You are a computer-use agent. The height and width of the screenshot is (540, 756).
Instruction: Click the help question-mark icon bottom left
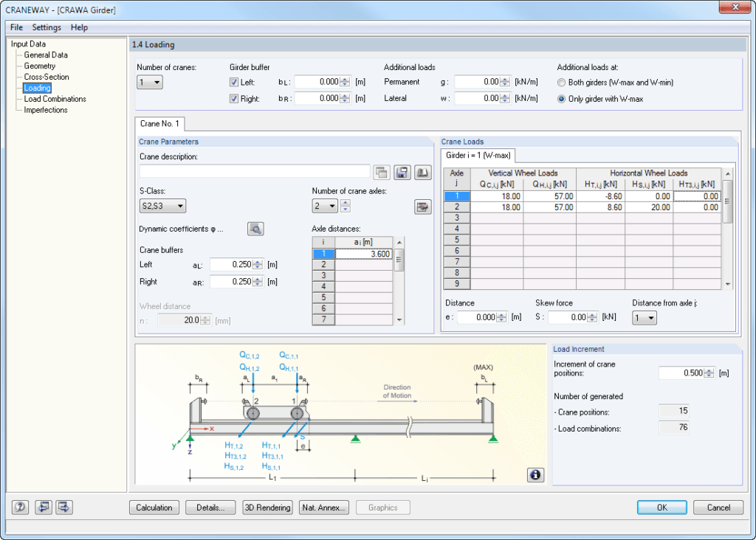(19, 508)
